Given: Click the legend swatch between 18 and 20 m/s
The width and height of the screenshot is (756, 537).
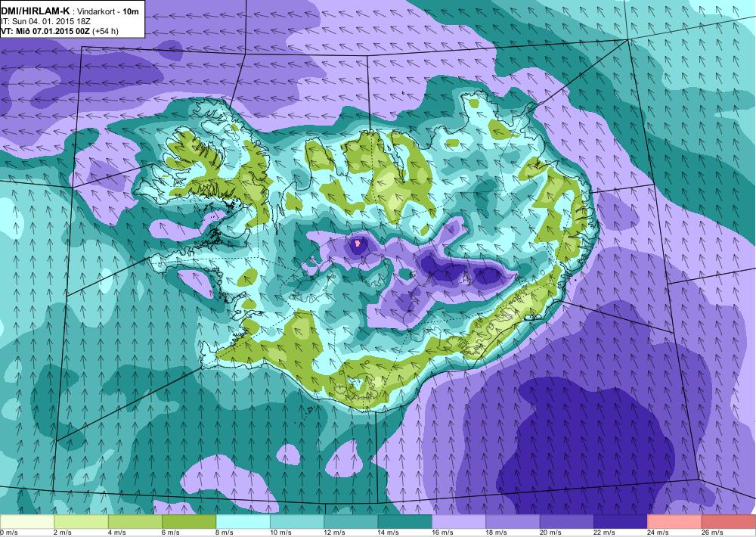Looking at the screenshot, I should pos(513,522).
